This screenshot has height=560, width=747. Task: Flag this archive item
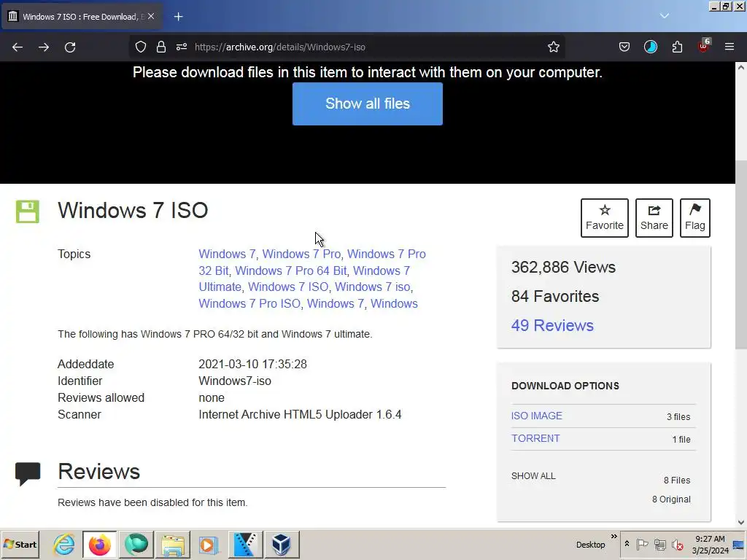coord(695,217)
